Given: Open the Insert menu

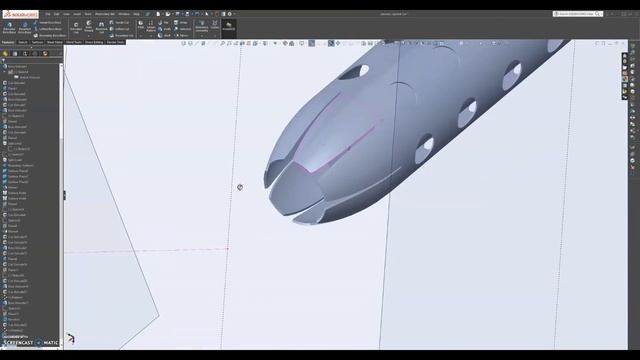Looking at the screenshot, I should (x=77, y=14).
